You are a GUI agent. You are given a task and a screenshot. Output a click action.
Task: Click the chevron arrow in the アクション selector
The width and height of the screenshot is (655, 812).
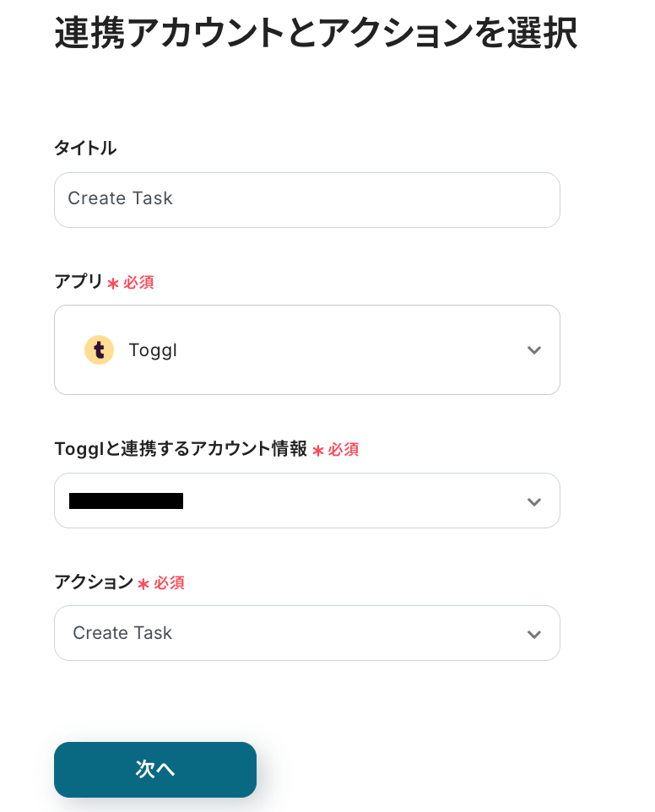pos(533,634)
